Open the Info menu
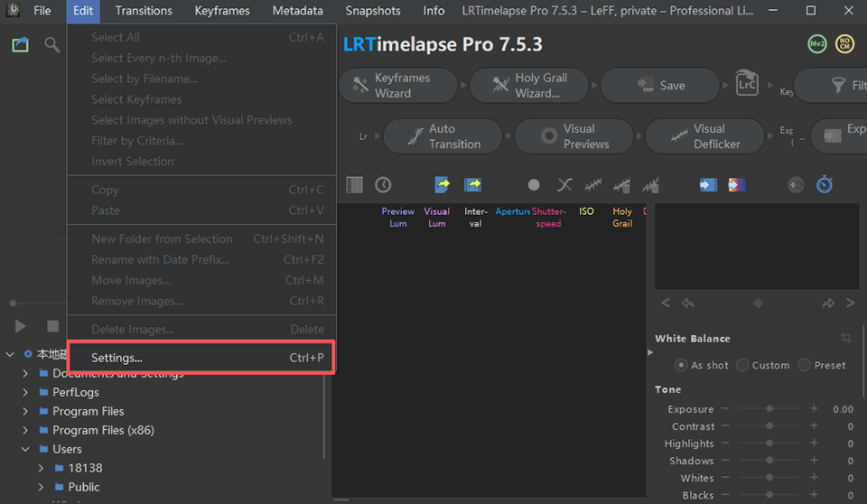 (434, 11)
